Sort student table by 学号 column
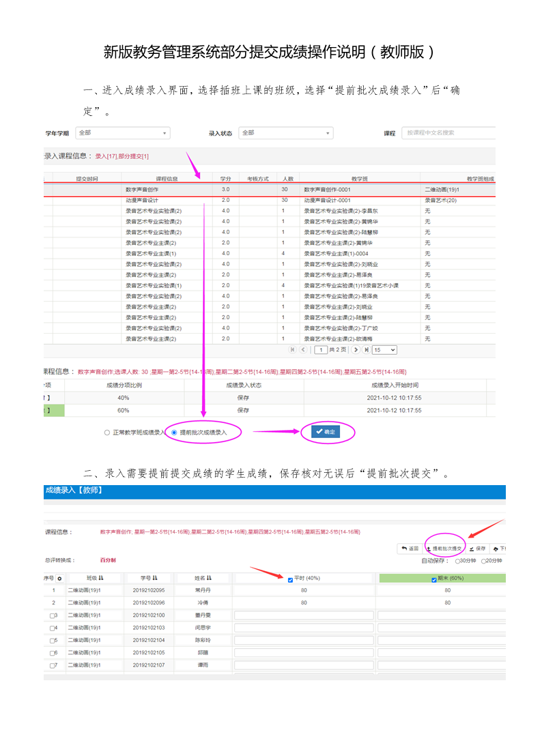The width and height of the screenshot is (542, 756). pyautogui.click(x=149, y=579)
